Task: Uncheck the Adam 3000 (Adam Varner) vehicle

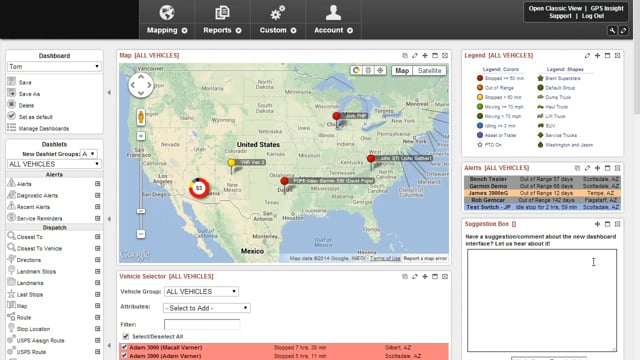Action: click(x=124, y=356)
